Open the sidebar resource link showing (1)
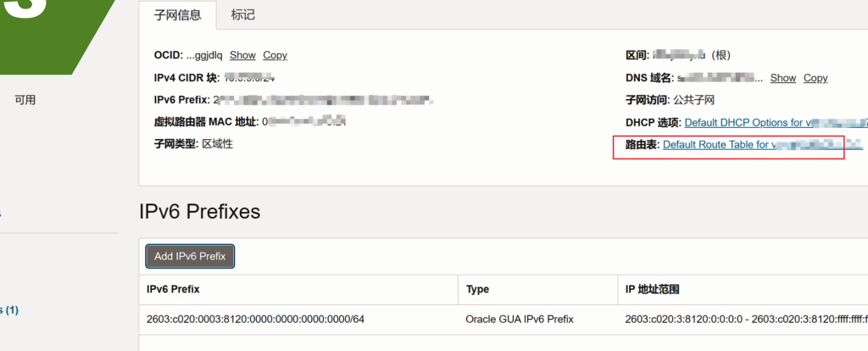This screenshot has width=868, height=351. coord(9,310)
